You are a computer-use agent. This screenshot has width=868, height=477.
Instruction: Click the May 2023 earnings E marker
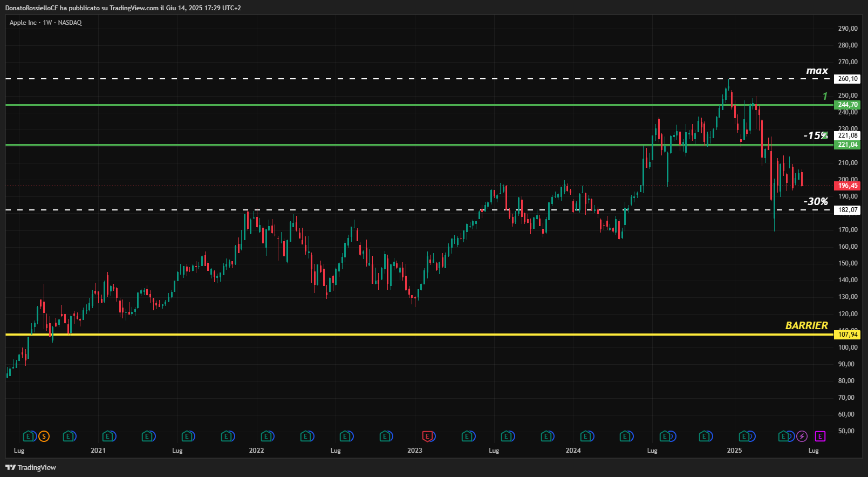(x=468, y=436)
